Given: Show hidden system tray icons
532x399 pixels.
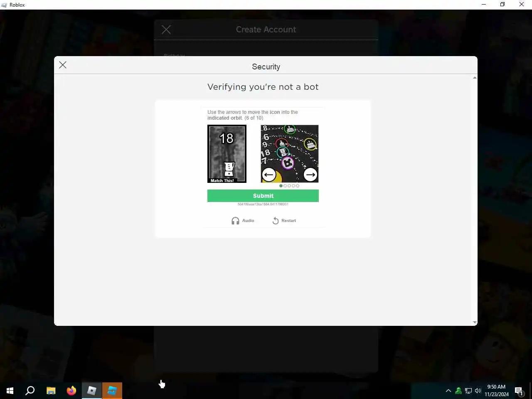Looking at the screenshot, I should (x=448, y=391).
